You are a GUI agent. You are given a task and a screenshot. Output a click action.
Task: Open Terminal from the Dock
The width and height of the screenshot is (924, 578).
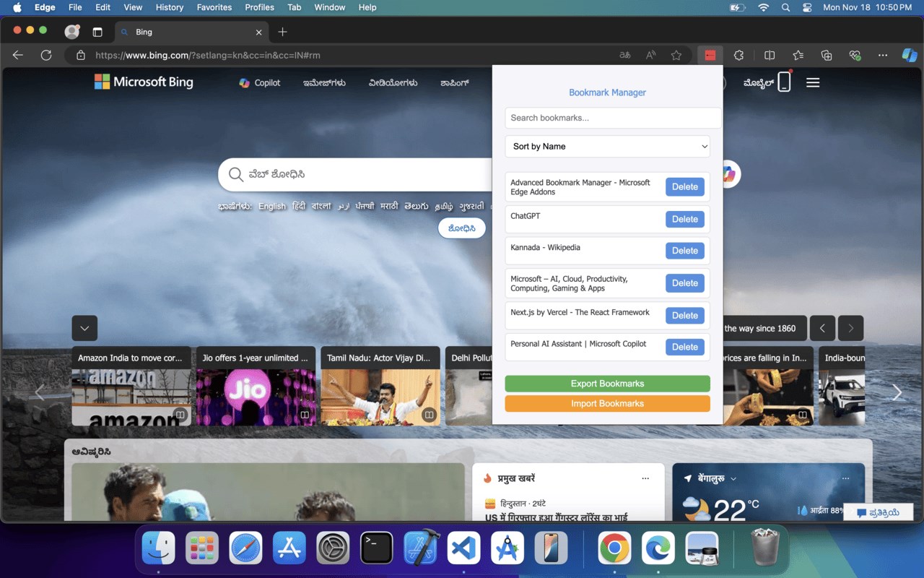(x=376, y=548)
